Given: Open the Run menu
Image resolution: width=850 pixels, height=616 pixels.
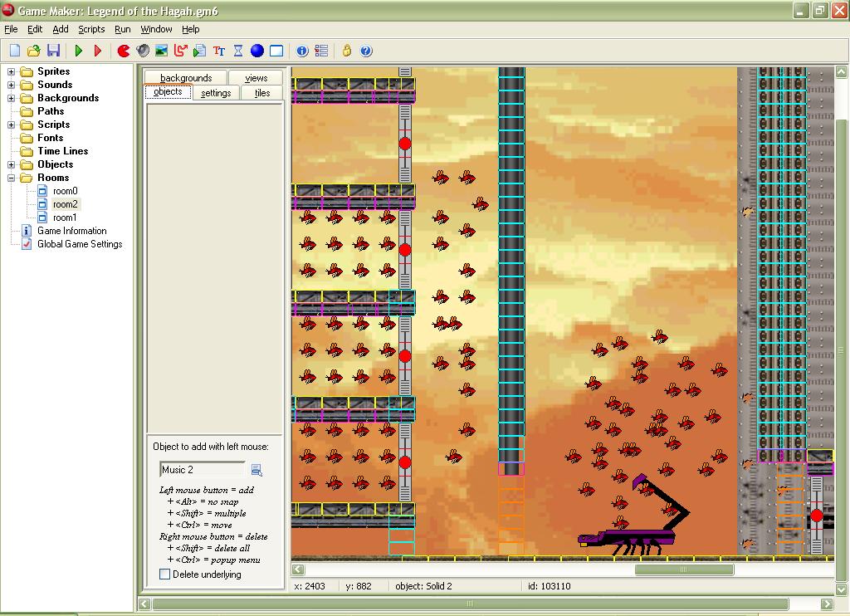Looking at the screenshot, I should click(x=123, y=29).
